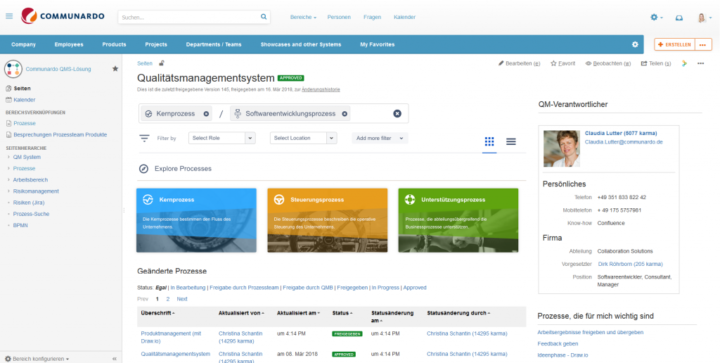This screenshot has width=720, height=363.
Task: Click Beobachten to watch page
Action: point(608,63)
